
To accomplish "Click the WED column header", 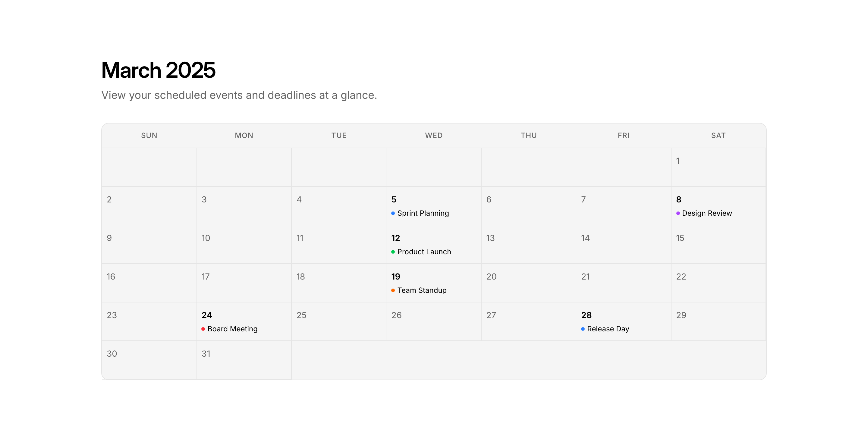I will pyautogui.click(x=433, y=135).
